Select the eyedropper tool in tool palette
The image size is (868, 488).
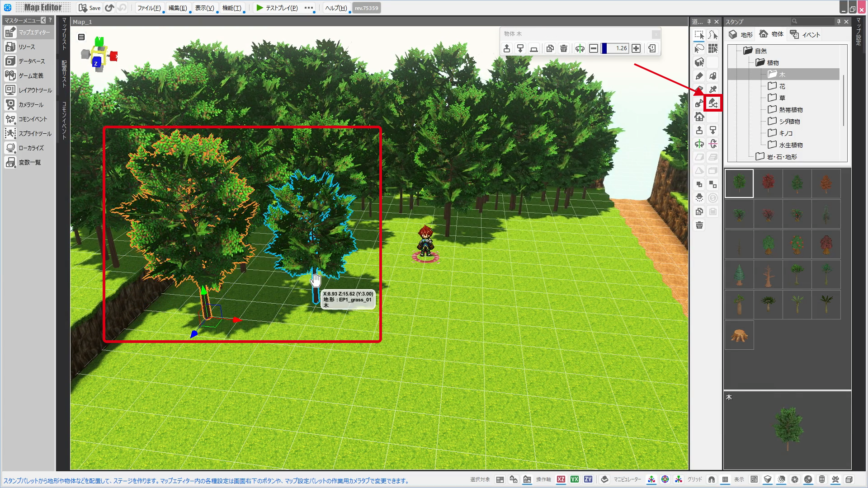713,89
